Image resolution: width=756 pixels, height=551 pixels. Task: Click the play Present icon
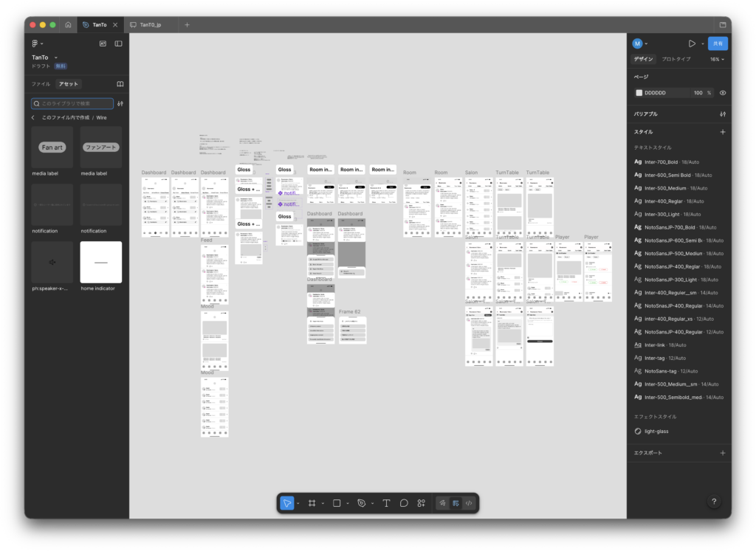(692, 44)
